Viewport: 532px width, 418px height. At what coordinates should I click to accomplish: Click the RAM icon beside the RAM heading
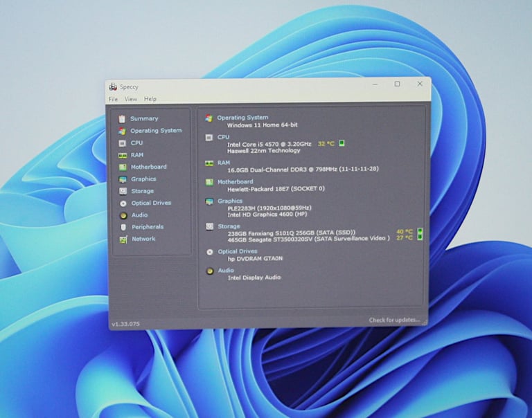(209, 163)
